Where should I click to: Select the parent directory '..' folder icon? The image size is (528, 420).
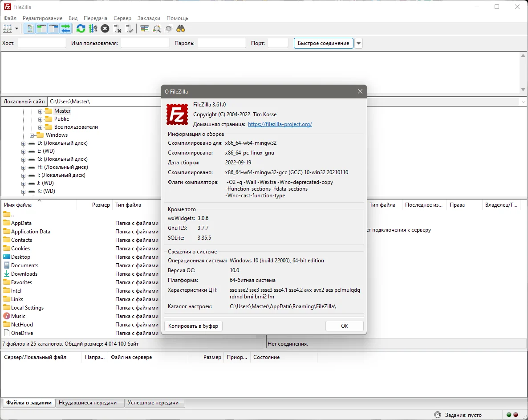[6, 214]
